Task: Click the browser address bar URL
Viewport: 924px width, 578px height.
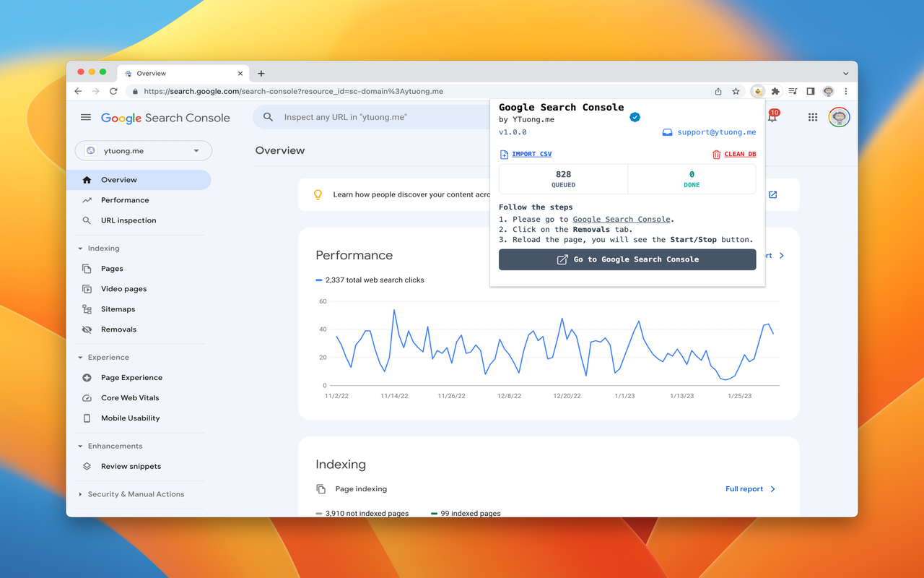Action: tap(293, 92)
